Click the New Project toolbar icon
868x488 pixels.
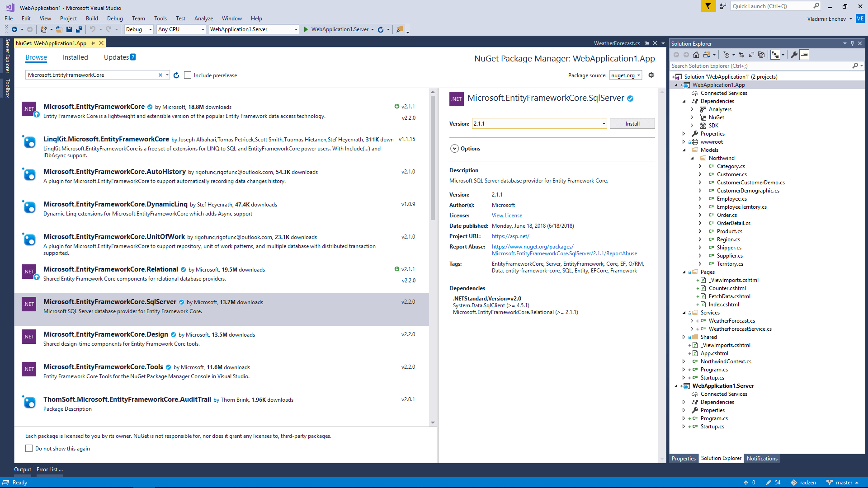[43, 29]
